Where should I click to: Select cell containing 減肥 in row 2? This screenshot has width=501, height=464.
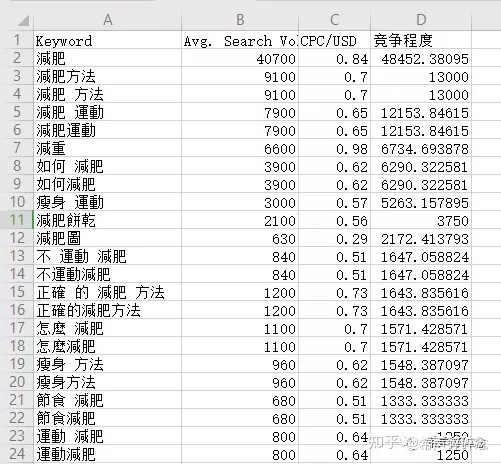point(107,58)
